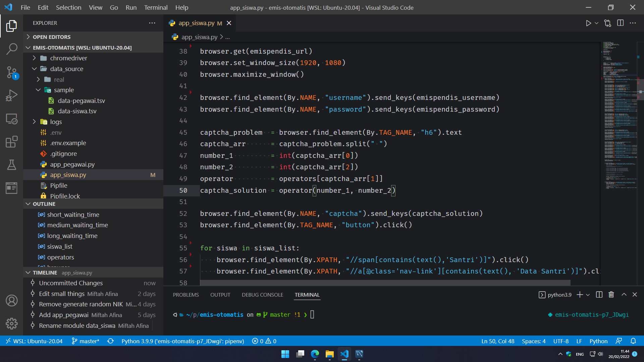Select Python interpreter in status bar
Image resolution: width=644 pixels, height=362 pixels.
(182, 341)
